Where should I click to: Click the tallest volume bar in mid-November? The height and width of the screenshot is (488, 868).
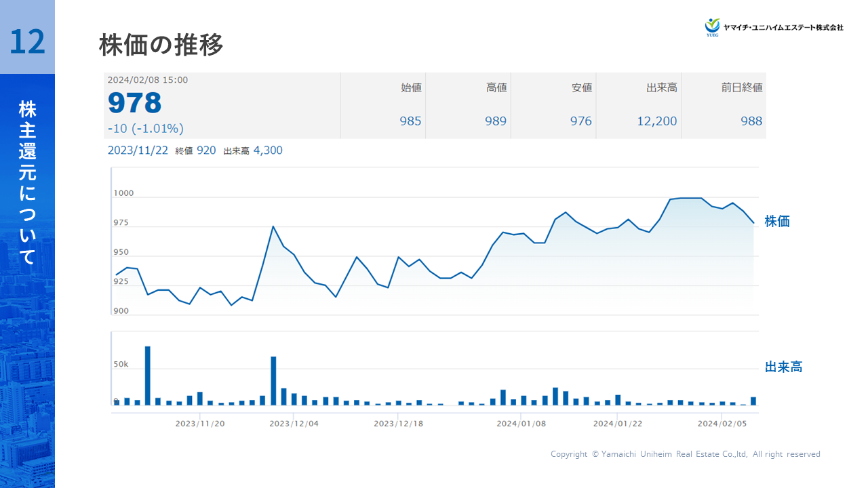pyautogui.click(x=148, y=375)
